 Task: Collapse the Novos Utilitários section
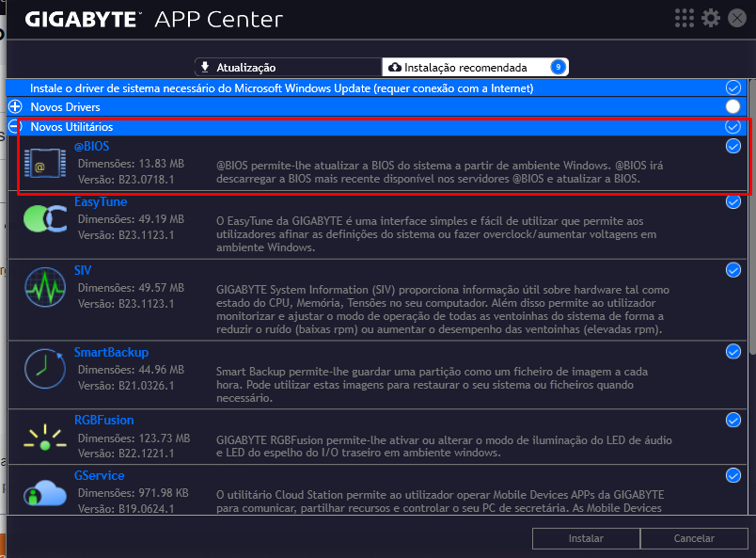pos(15,126)
